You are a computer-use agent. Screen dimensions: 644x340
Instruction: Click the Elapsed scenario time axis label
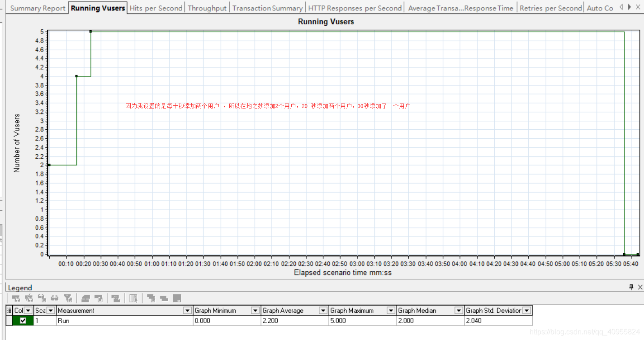(x=343, y=273)
